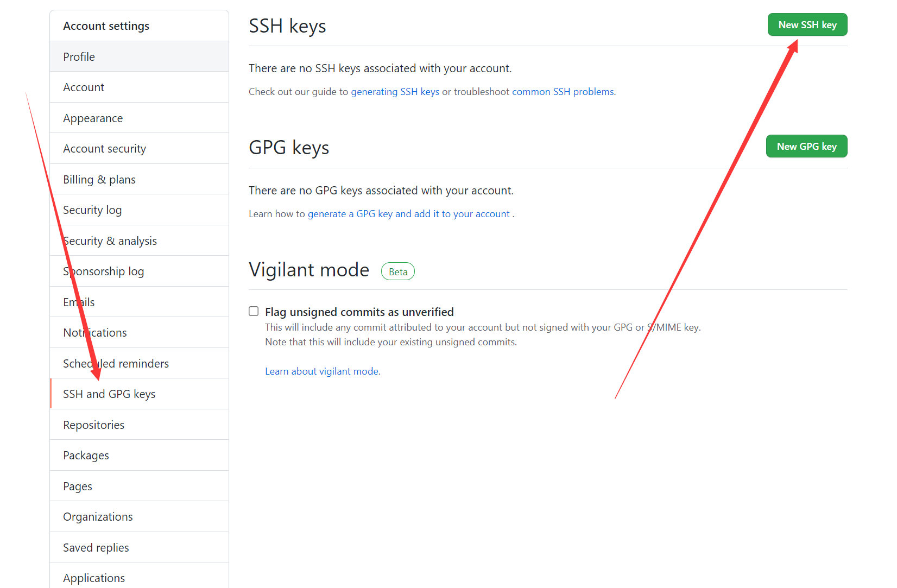897x588 pixels.
Task: Enable Flag unsigned commits as unverified checkbox
Action: 254,311
